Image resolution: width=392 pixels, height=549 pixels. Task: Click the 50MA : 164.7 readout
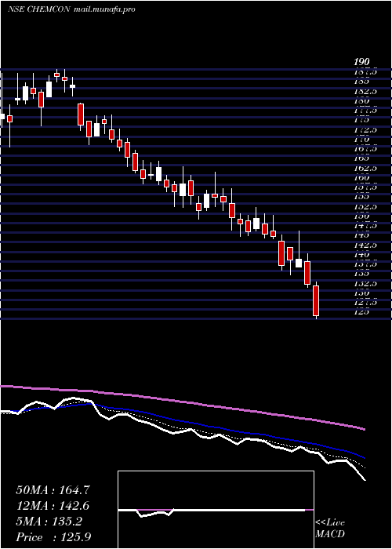pyautogui.click(x=53, y=490)
